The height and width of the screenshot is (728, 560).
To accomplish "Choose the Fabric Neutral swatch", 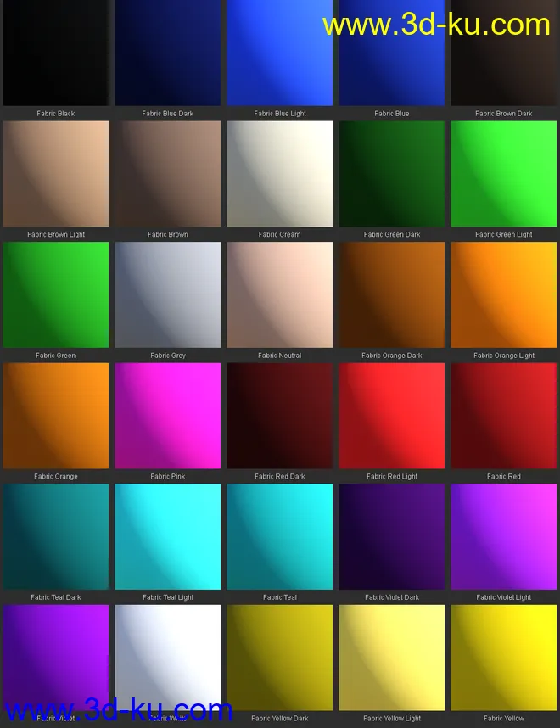I will pos(280,295).
